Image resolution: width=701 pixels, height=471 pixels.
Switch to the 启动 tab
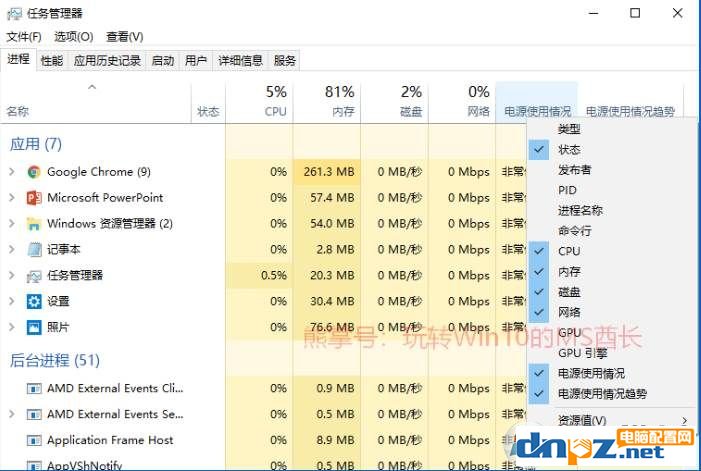[x=163, y=61]
